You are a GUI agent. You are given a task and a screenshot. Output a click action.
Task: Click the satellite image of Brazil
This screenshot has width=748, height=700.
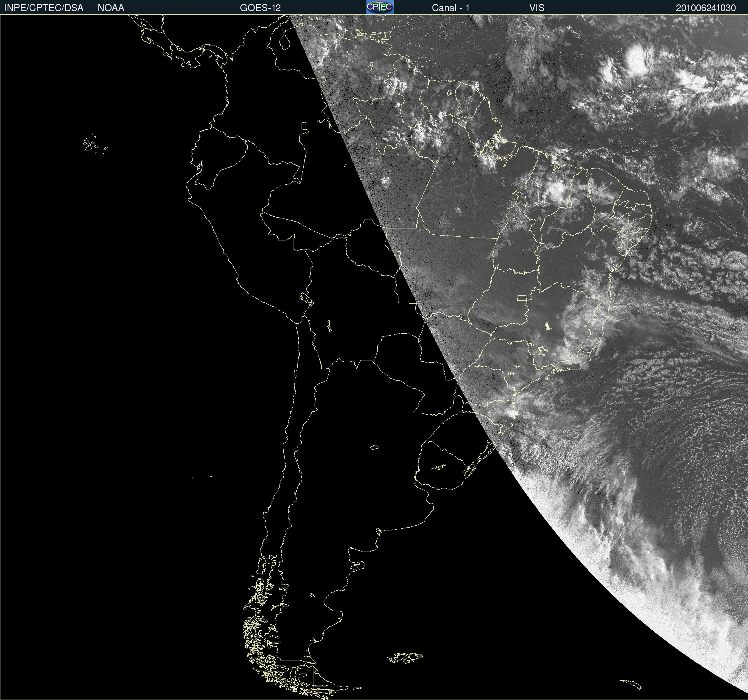[x=374, y=357]
